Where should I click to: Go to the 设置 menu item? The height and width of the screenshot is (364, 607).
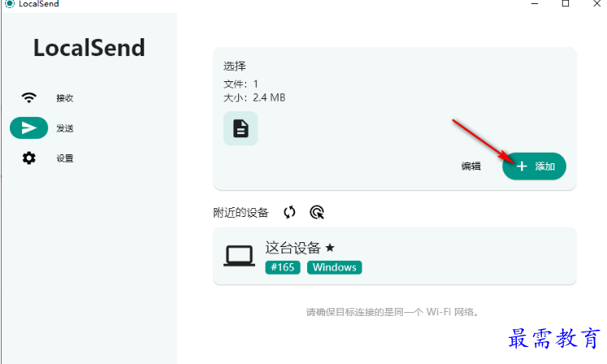[65, 158]
